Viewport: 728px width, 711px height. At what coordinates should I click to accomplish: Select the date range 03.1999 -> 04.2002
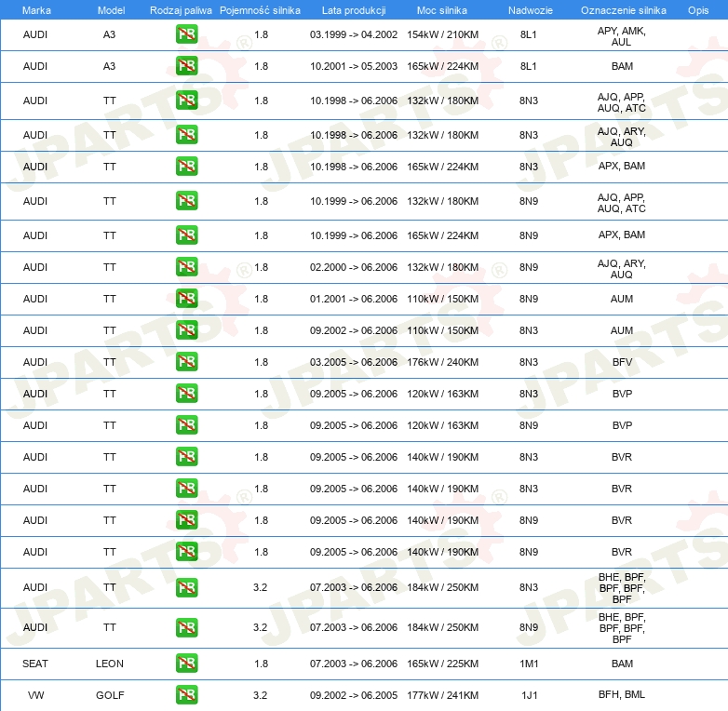354,34
